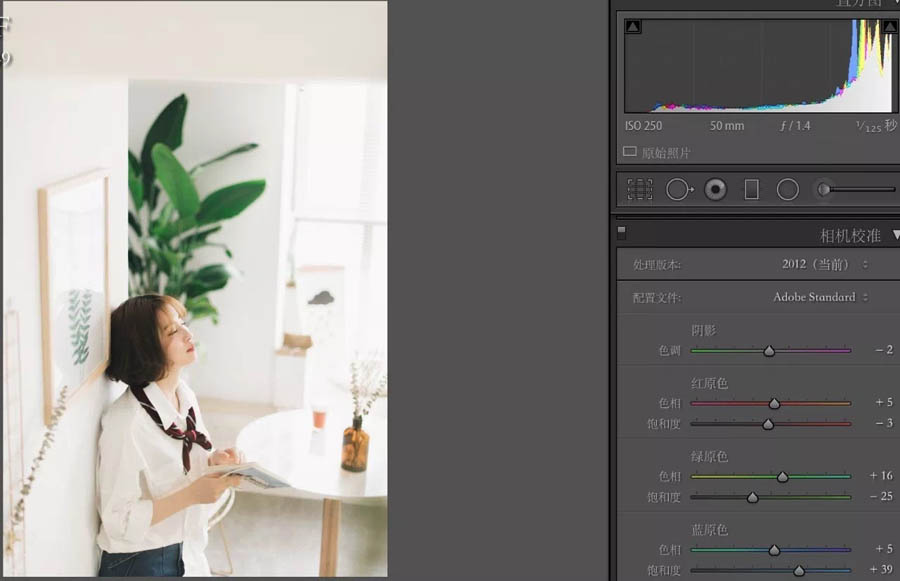This screenshot has height=581, width=900.
Task: Click the 绿原色 section label
Action: click(709, 456)
